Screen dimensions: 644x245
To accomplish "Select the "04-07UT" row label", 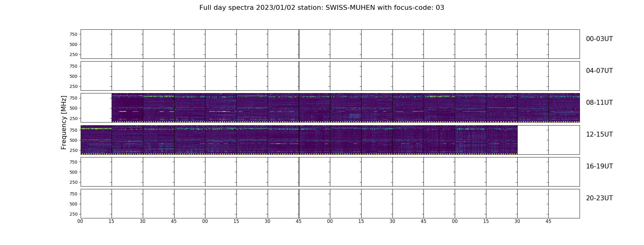I will pos(599,71).
